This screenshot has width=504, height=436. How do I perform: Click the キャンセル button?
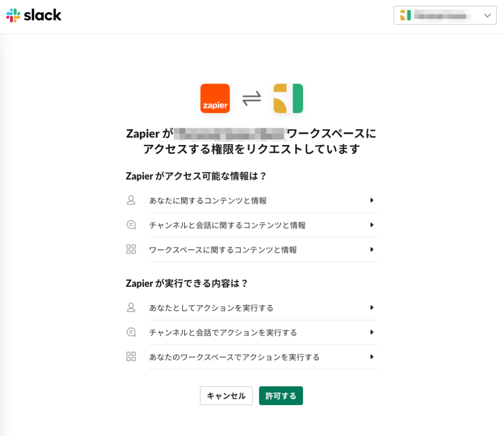point(226,396)
